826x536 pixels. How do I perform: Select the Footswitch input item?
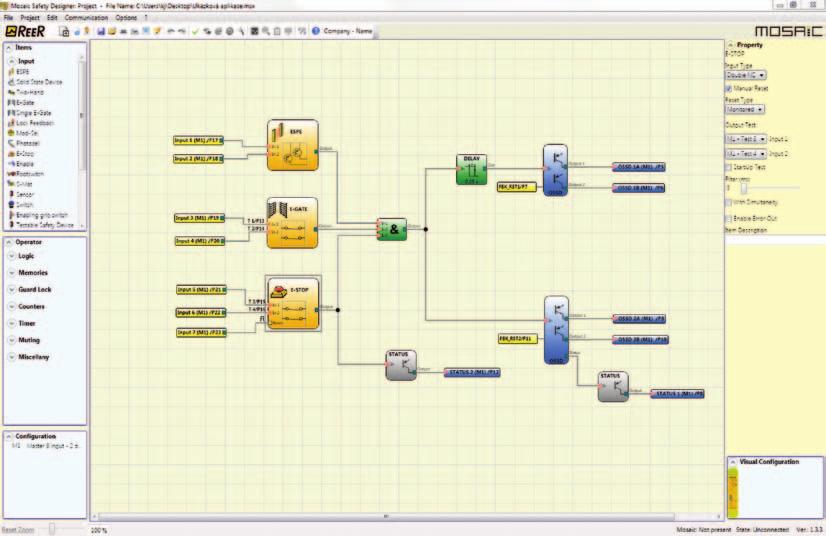tap(25, 174)
